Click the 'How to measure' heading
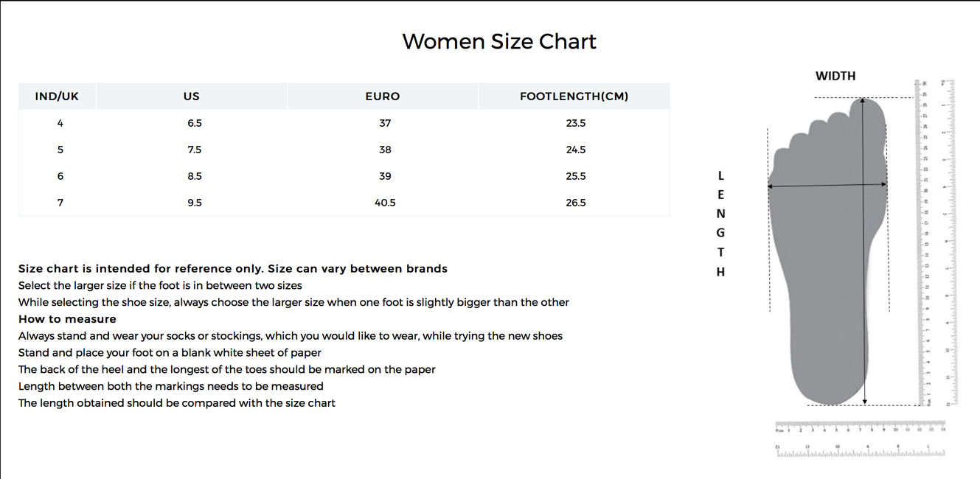Viewport: 980px width, 479px height. click(x=67, y=319)
